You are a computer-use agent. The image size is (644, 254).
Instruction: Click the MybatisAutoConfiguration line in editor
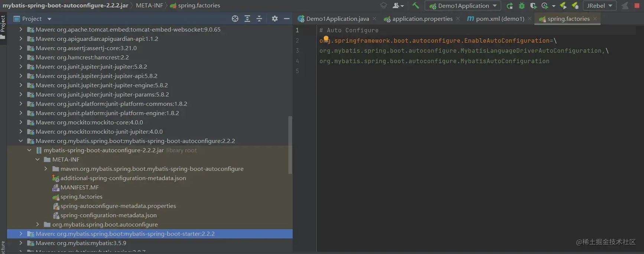click(434, 61)
